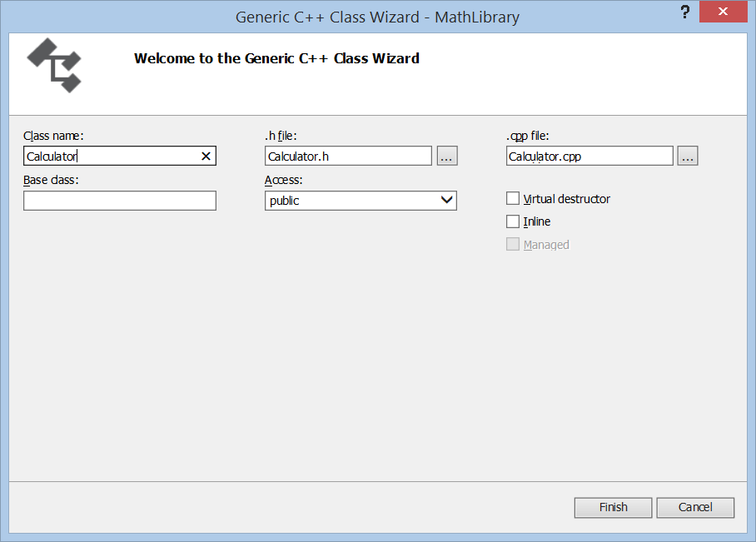Open the Access dropdown showing public

tap(361, 201)
